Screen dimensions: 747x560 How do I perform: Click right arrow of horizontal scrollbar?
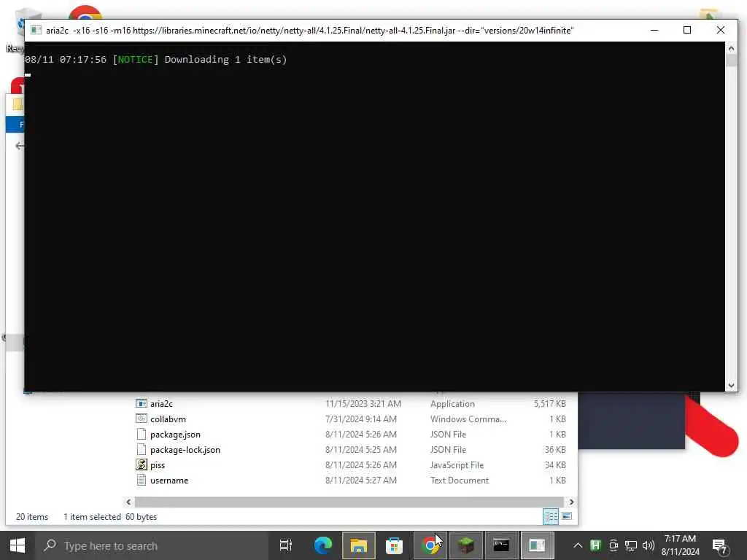(x=571, y=502)
